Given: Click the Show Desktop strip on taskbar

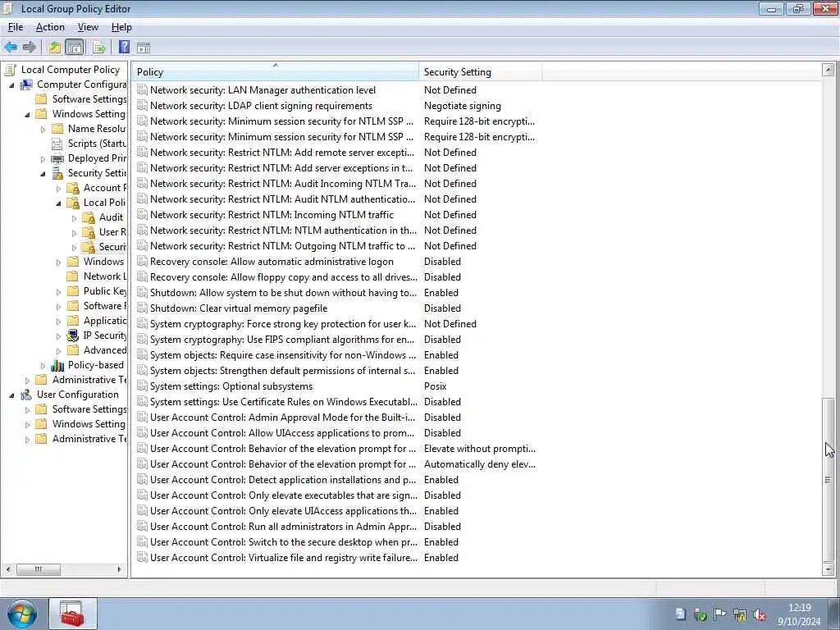Looking at the screenshot, I should click(834, 614).
